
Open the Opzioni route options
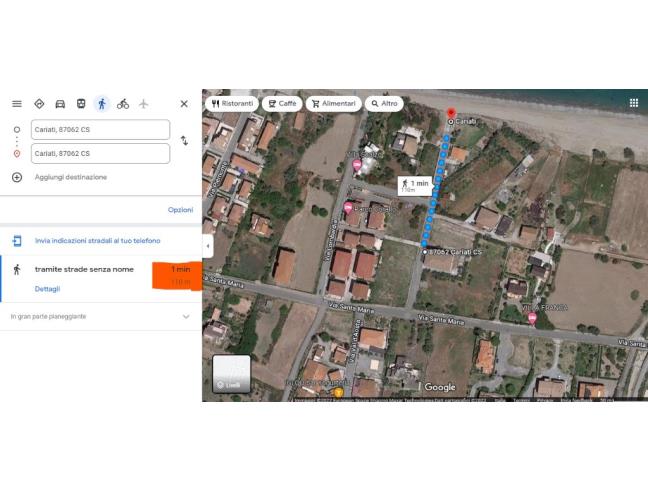[x=180, y=210]
